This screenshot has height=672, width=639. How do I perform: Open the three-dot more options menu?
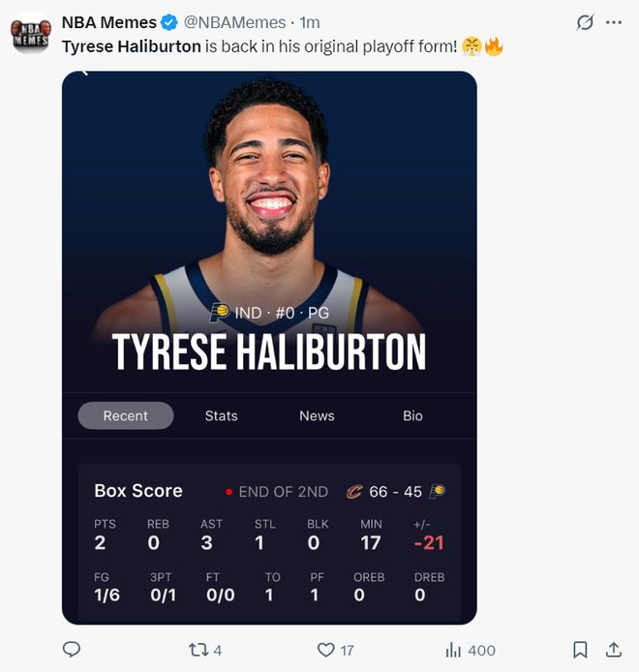[x=614, y=22]
